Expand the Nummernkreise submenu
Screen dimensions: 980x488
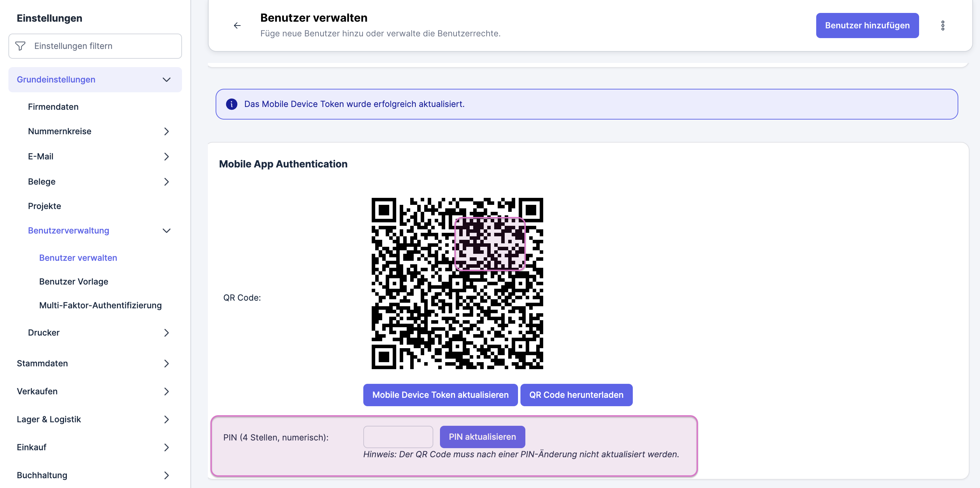[x=166, y=131]
